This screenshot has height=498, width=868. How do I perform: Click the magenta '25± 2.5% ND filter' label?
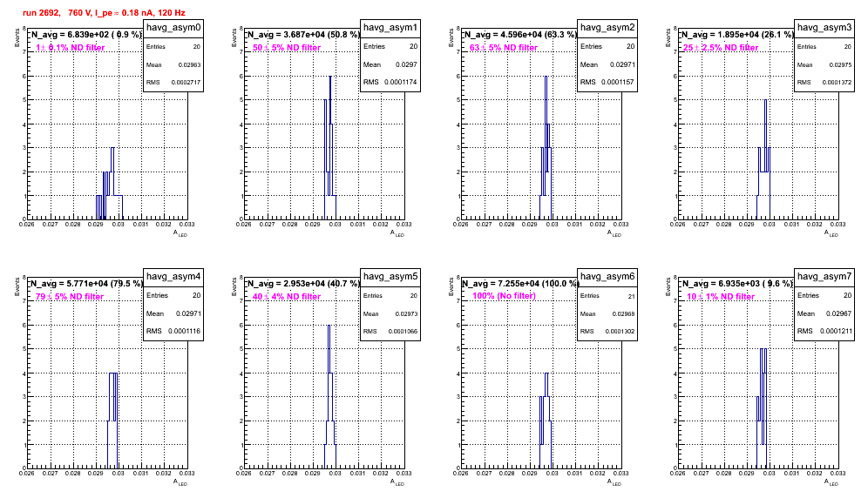(721, 48)
